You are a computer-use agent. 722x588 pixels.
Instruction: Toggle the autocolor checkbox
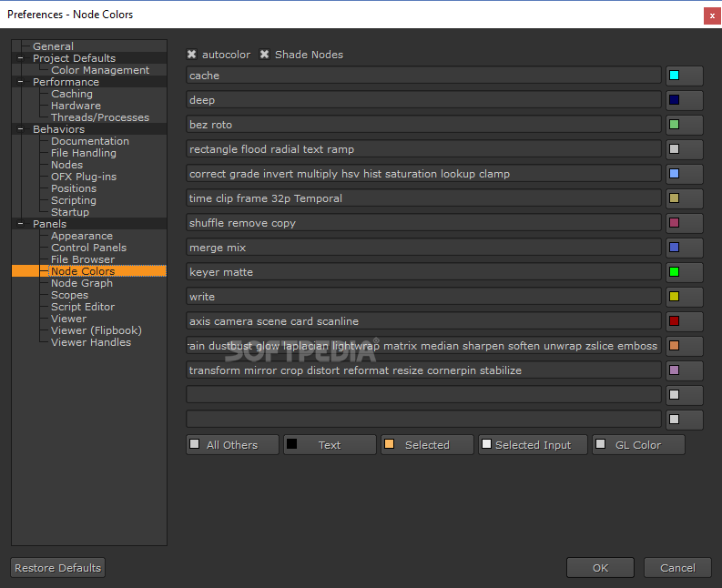pos(191,55)
